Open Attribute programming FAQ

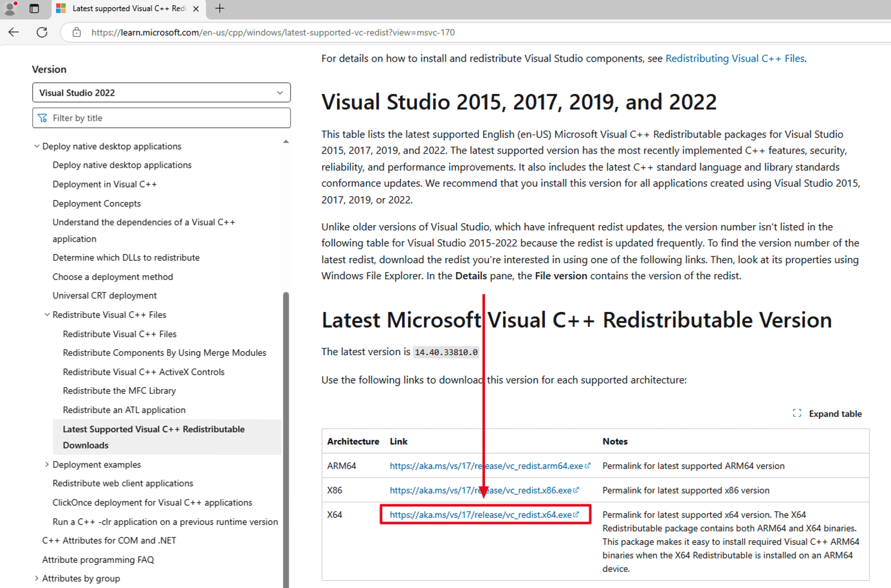click(98, 560)
